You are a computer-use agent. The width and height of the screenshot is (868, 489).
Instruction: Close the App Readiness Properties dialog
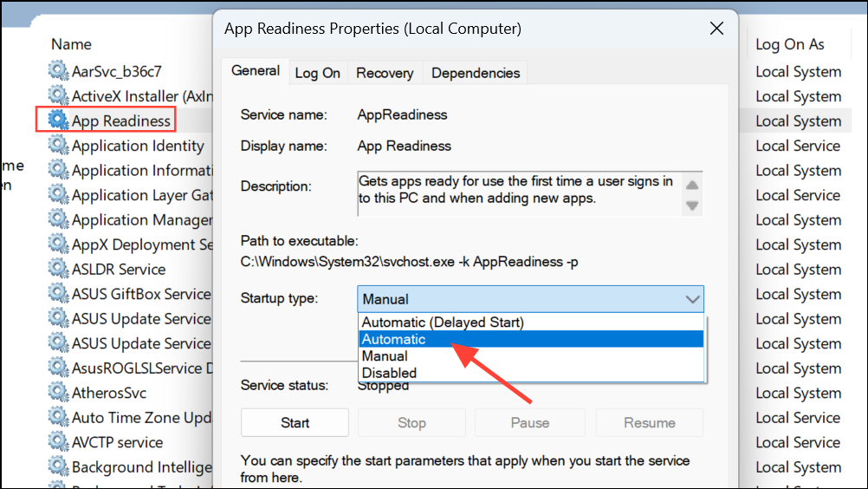[716, 29]
